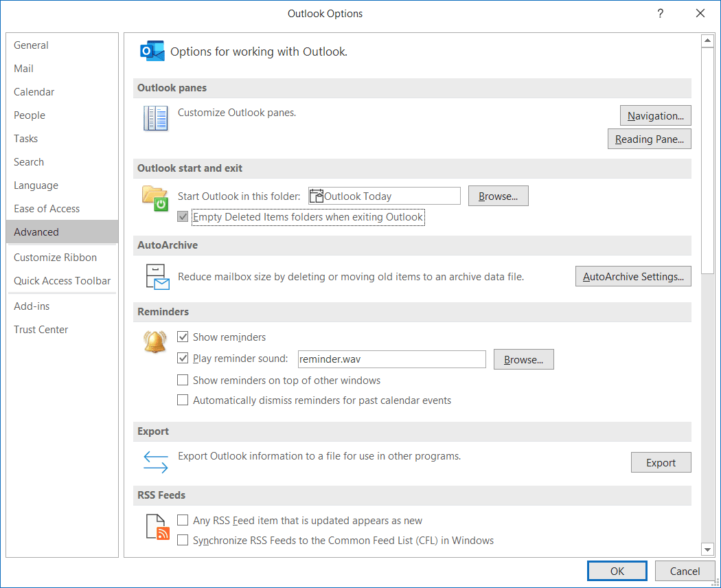Close the Outlook Options dialog
Screen dimensions: 721x588
pos(700,13)
